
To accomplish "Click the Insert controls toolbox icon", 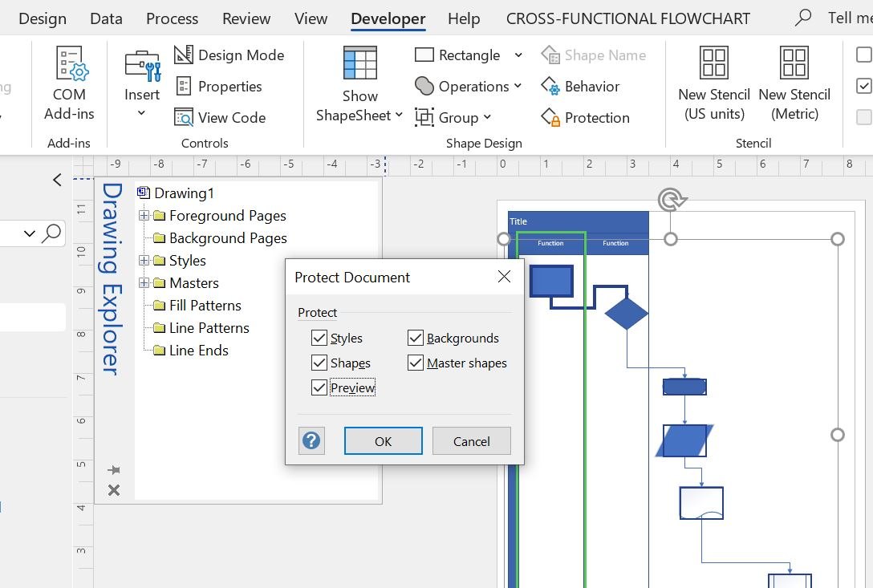I will 142,65.
